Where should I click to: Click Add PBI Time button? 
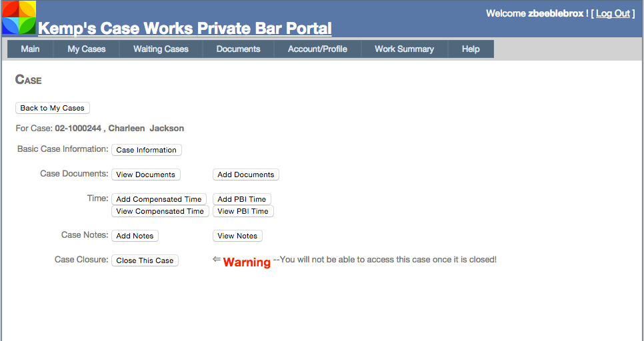point(241,199)
